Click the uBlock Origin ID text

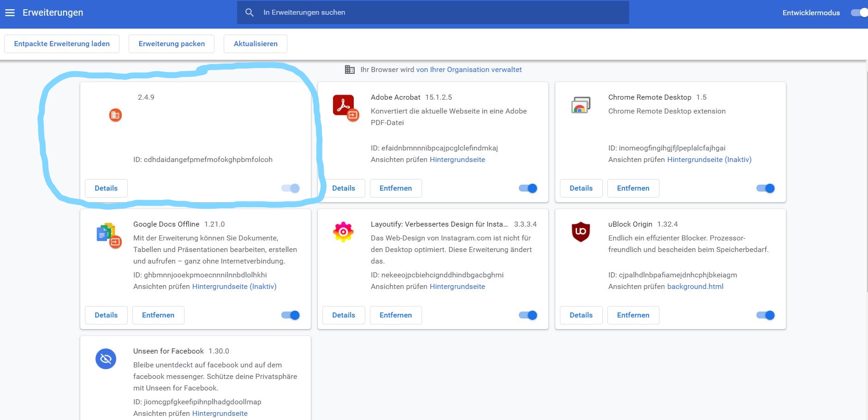coord(673,275)
